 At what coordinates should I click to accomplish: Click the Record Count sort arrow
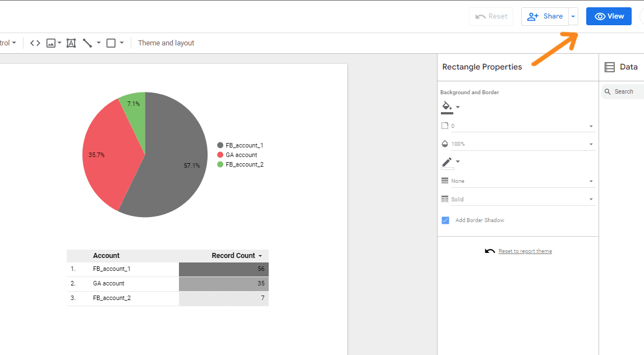pyautogui.click(x=260, y=256)
